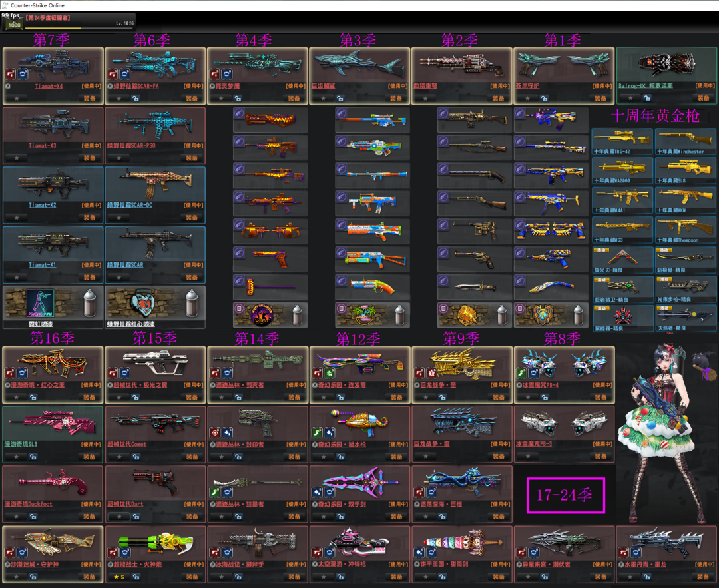Select the gold 十年典藏TRG-42 weapon

622,142
